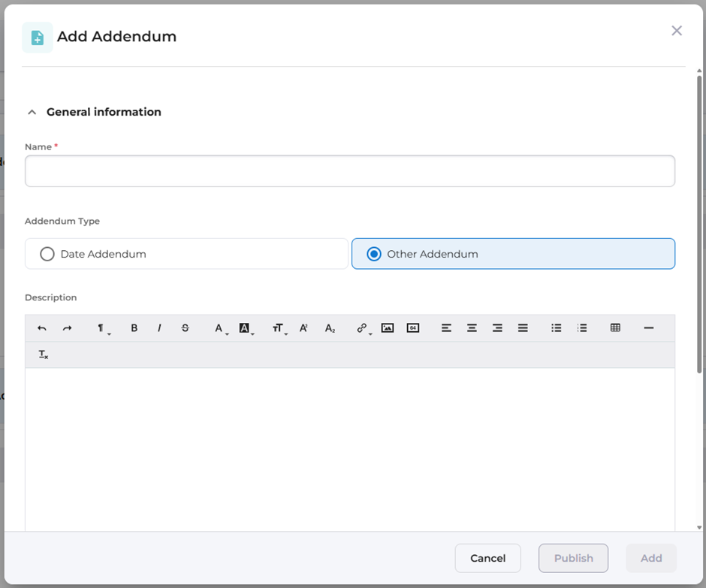Insert a horizontal line

point(649,328)
